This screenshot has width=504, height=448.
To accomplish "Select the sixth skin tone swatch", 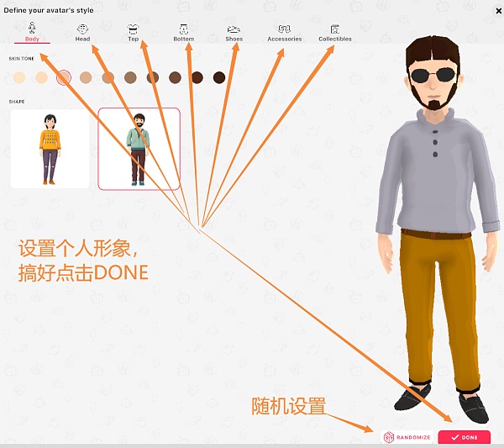I will (130, 77).
